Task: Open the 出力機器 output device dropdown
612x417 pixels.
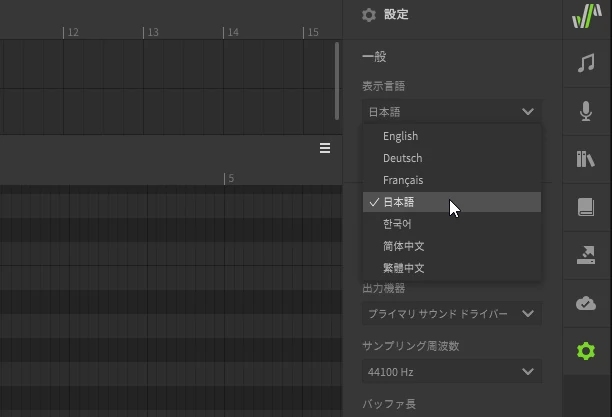Action: pyautogui.click(x=452, y=314)
